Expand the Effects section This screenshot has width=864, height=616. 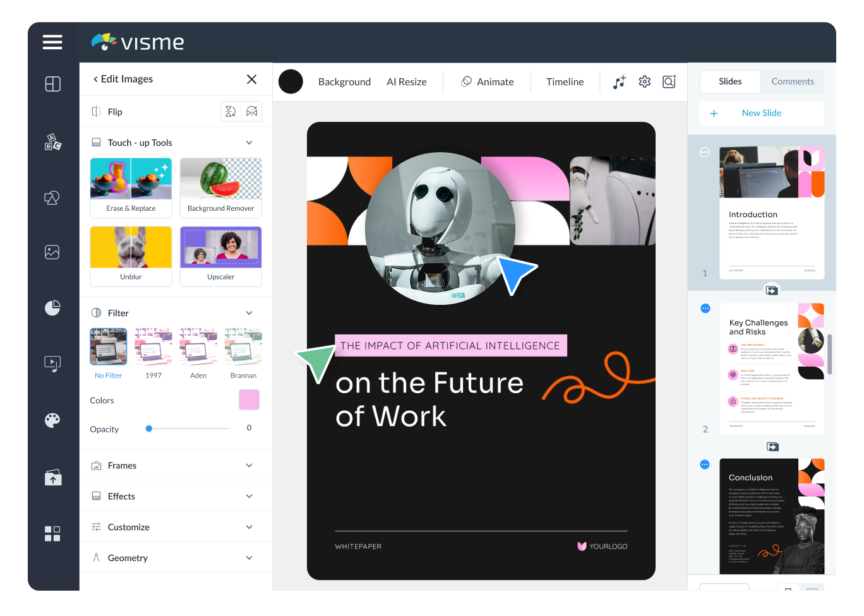click(x=176, y=496)
